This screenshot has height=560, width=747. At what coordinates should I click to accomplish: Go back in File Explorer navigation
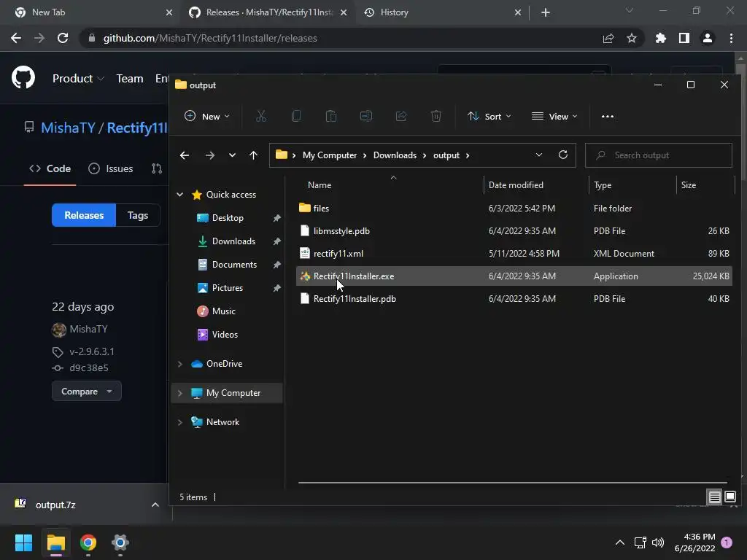[x=185, y=155]
